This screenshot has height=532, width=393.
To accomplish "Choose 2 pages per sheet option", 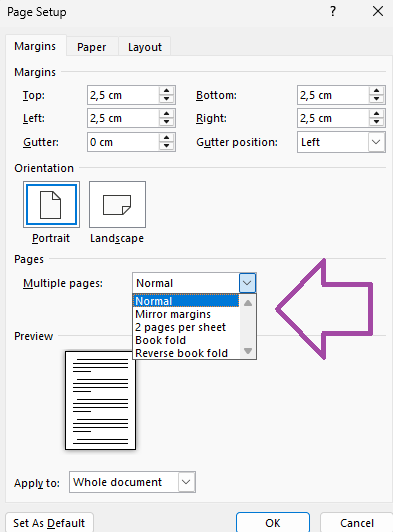I will tap(186, 327).
